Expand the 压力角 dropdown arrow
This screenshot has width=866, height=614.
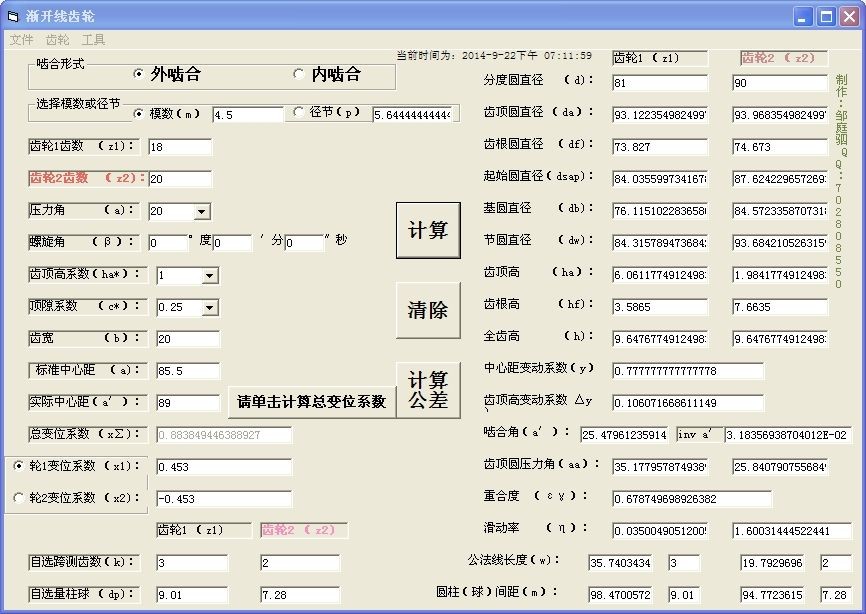202,211
